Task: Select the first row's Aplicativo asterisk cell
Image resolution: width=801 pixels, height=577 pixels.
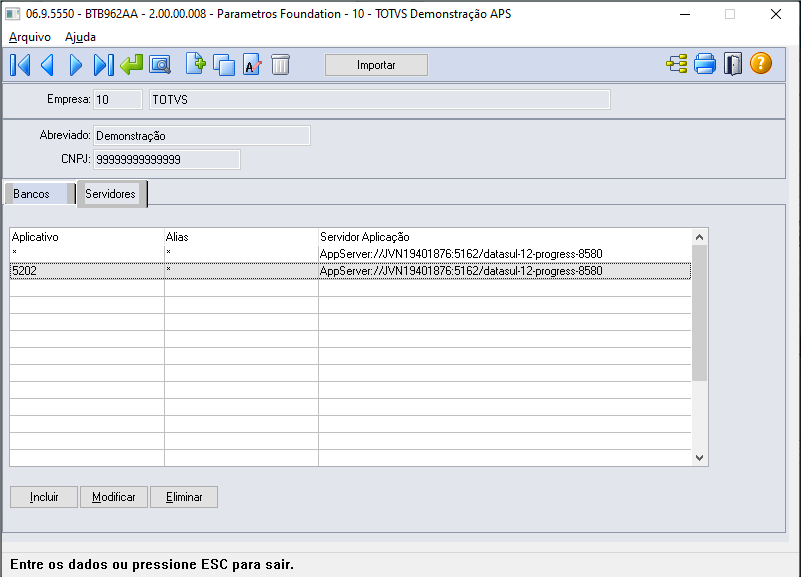Action: [x=87, y=254]
